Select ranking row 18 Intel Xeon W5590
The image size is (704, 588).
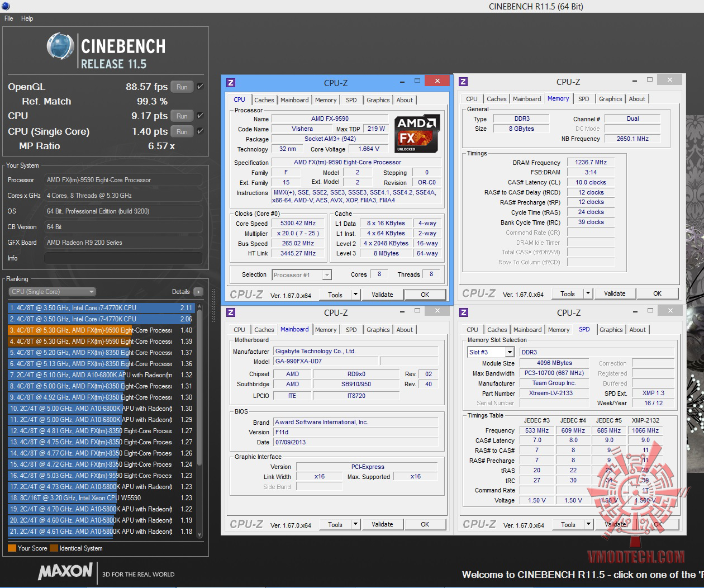tap(101, 498)
